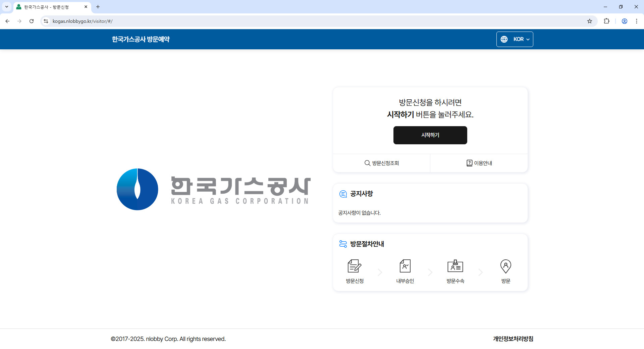This screenshot has height=349, width=644.
Task: Click inside the browser address bar
Action: (201, 21)
